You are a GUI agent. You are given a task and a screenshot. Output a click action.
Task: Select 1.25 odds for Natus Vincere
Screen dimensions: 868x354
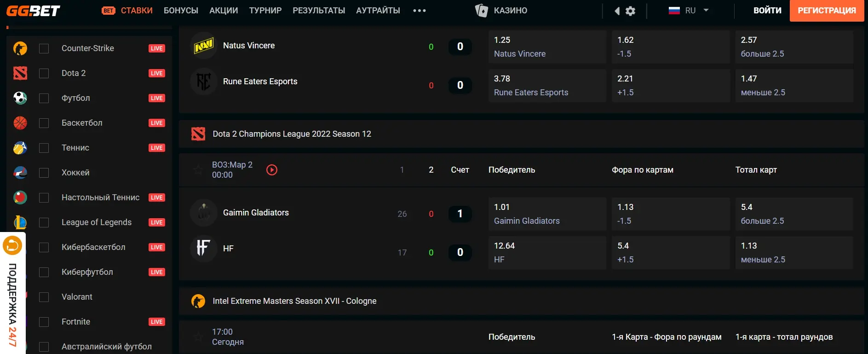(547, 46)
